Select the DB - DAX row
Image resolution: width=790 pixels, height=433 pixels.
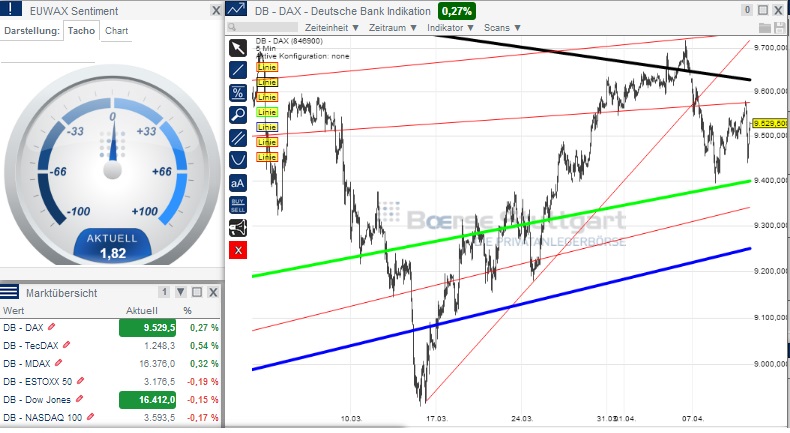coord(110,328)
